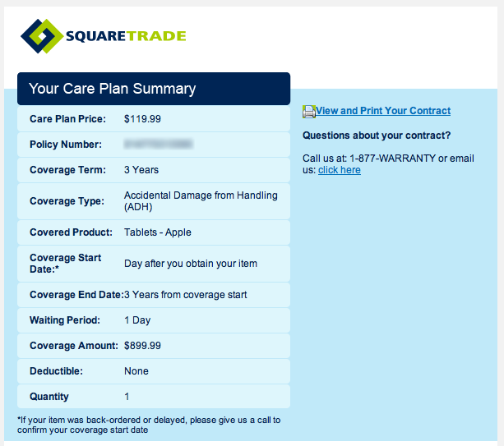
Task: Select the Deductible 'None' value
Action: (x=136, y=371)
